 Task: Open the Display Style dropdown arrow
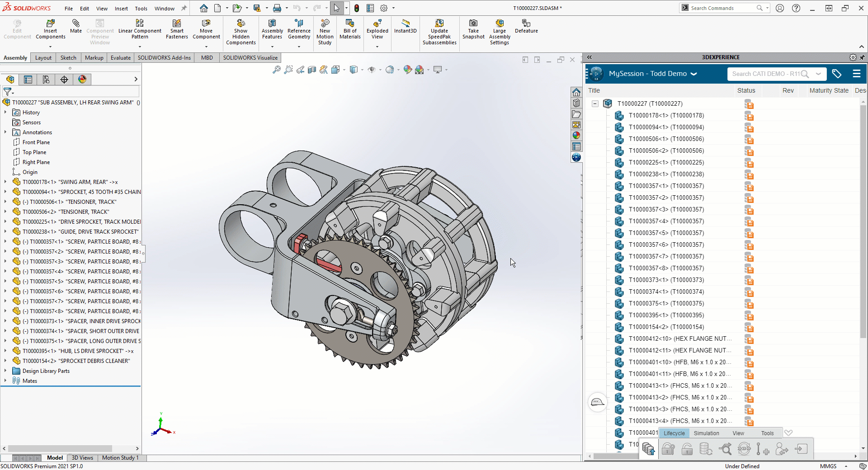tap(363, 70)
